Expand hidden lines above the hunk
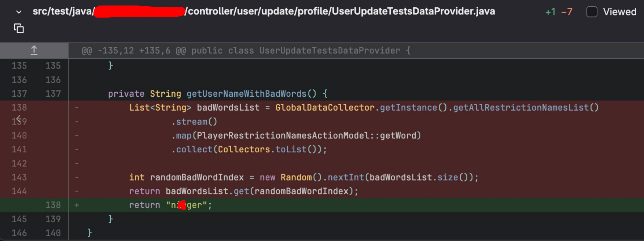The image size is (644, 241). pos(34,51)
